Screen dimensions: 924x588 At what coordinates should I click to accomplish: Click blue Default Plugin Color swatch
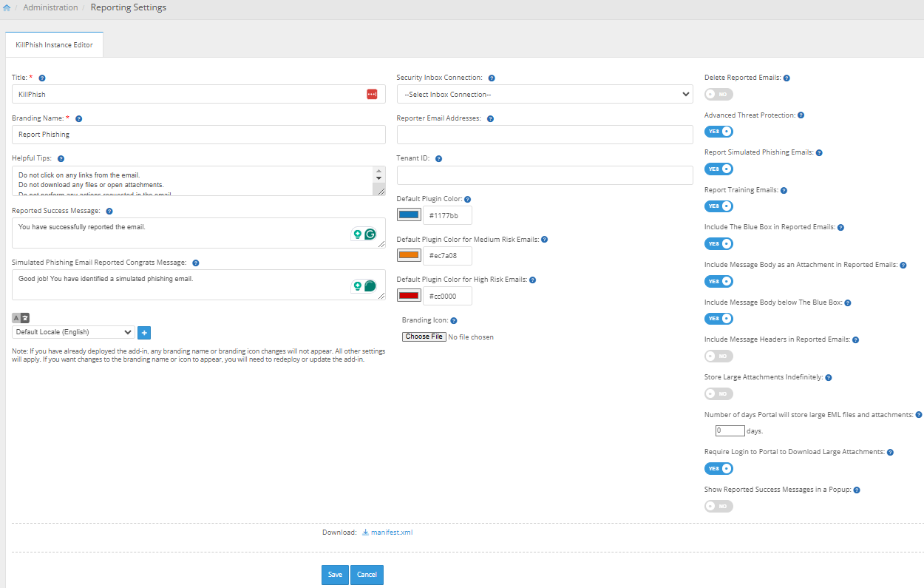[409, 215]
